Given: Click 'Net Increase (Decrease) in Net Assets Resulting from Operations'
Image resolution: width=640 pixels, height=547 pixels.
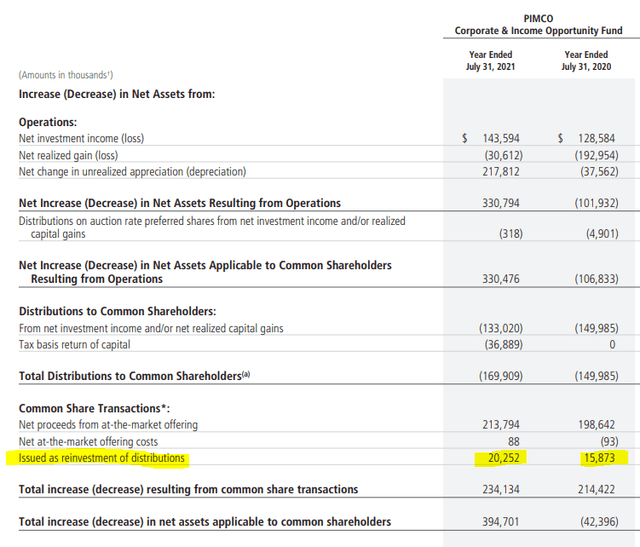Looking at the screenshot, I should tap(180, 203).
